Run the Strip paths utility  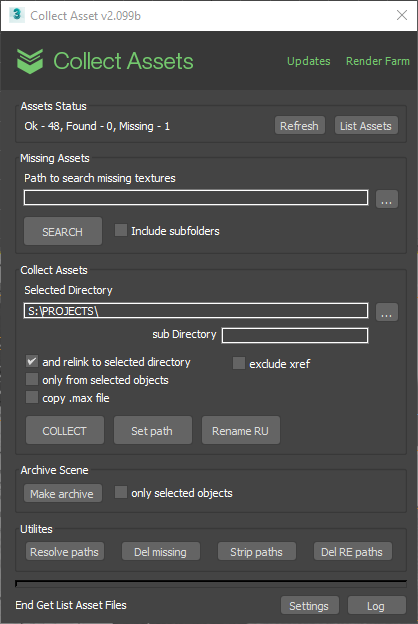[257, 552]
